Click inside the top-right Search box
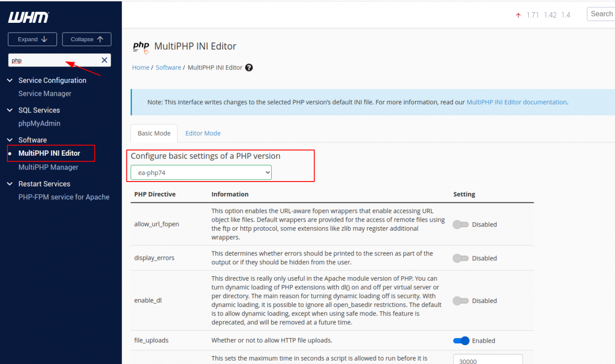Viewport: 615px width, 364px height. [602, 13]
